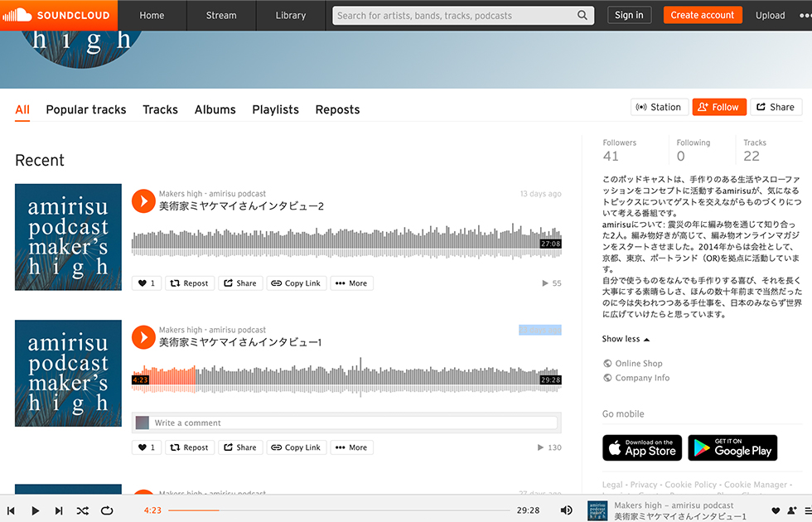
Task: Click the Google Play badge
Action: coord(732,448)
